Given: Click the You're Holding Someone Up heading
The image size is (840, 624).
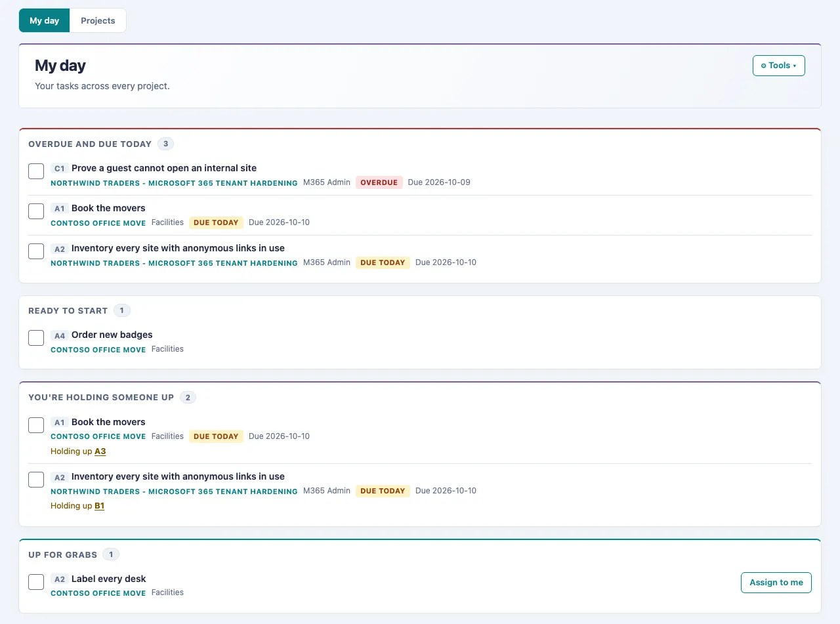Looking at the screenshot, I should pyautogui.click(x=101, y=397).
